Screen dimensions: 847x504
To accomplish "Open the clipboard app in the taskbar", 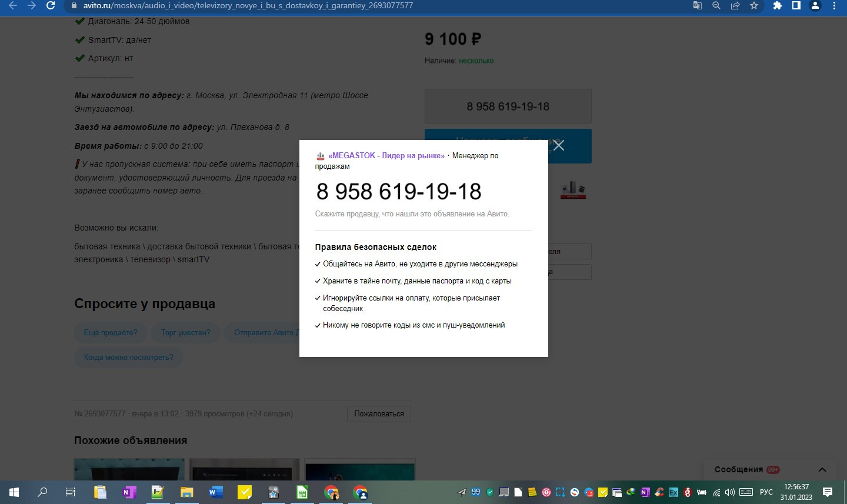I will click(x=101, y=492).
